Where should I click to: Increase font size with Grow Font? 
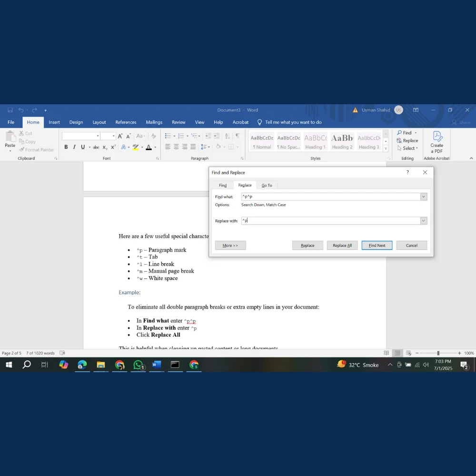[120, 136]
